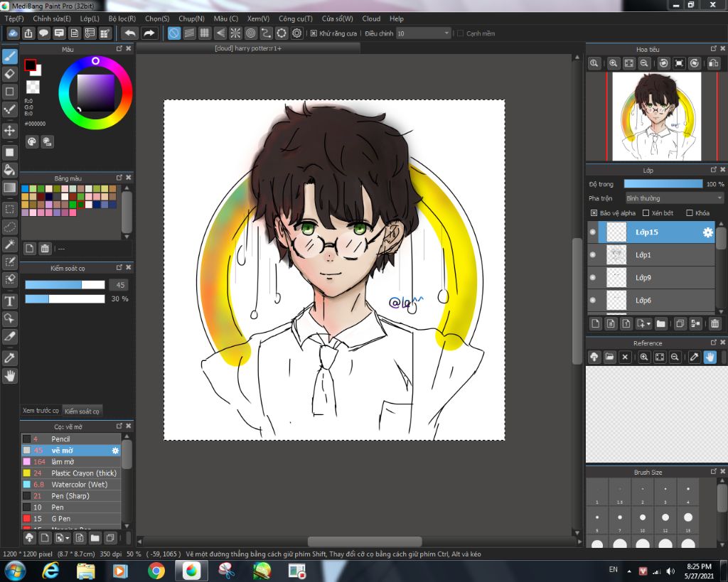Toggle the Bảo vệ alpha checkbox
728x582 pixels.
(594, 213)
